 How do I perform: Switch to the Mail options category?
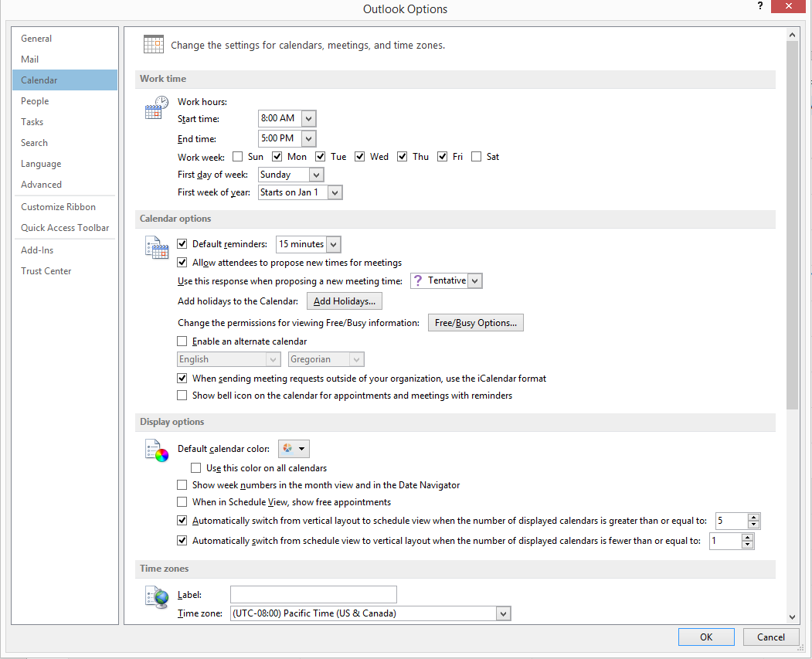coord(30,59)
